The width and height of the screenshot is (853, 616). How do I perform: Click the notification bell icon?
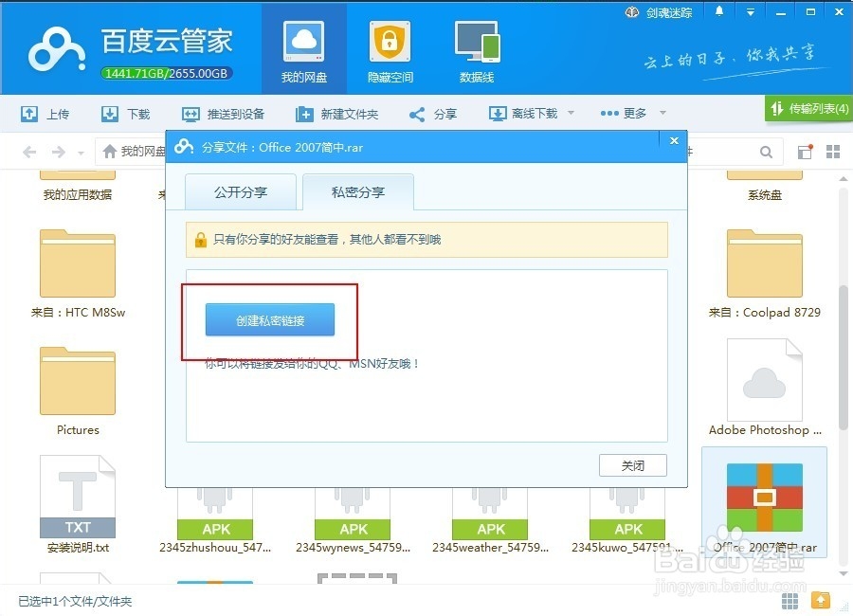pyautogui.click(x=719, y=11)
